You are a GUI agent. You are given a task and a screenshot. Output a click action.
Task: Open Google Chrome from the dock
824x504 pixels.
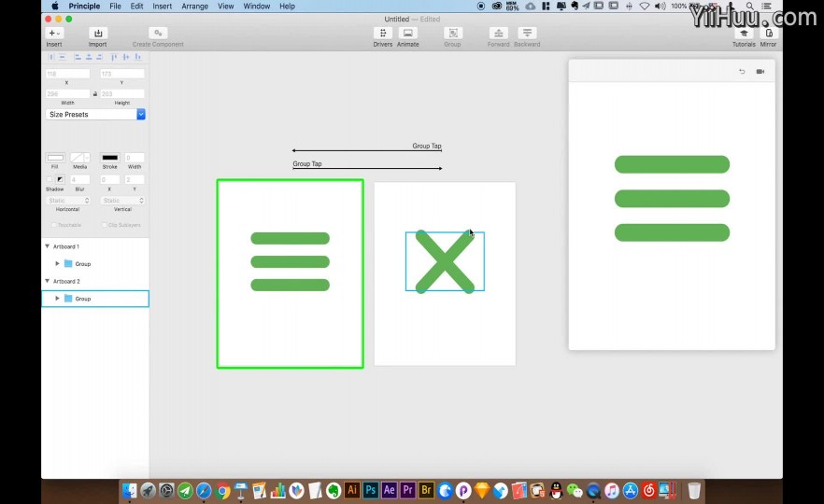222,491
